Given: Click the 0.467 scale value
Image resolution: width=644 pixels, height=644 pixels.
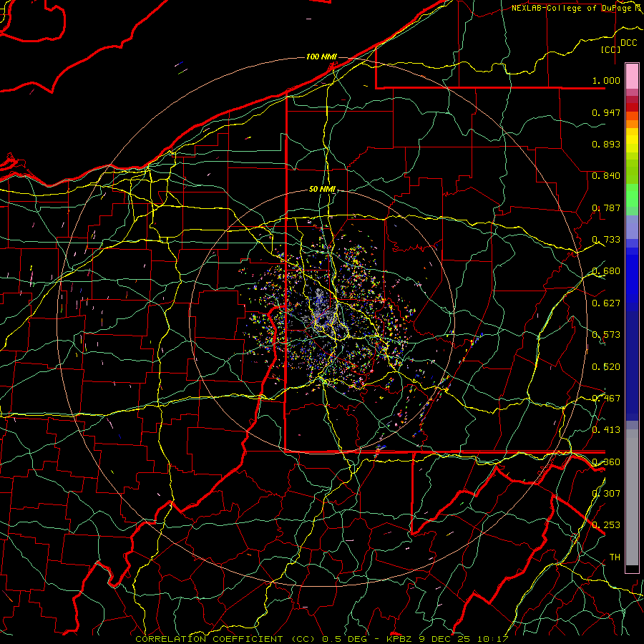Looking at the screenshot, I should (x=606, y=398).
